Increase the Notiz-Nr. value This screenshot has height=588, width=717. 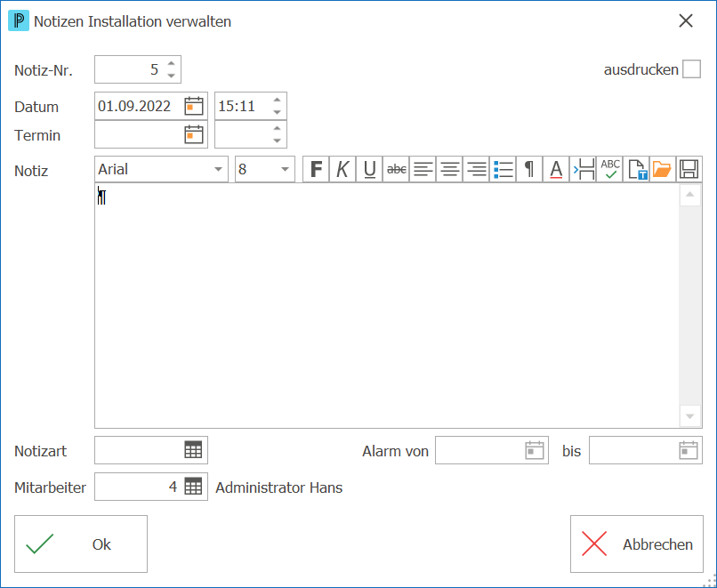point(171,63)
